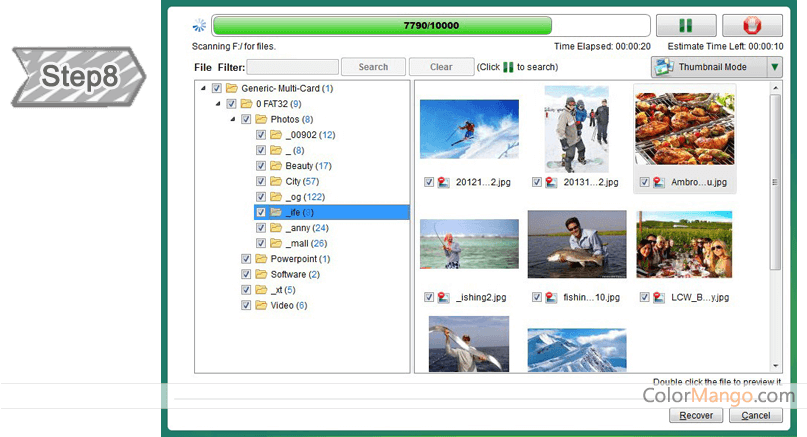This screenshot has width=807, height=437.
Task: Click the Video folder icon
Action: tap(261, 305)
